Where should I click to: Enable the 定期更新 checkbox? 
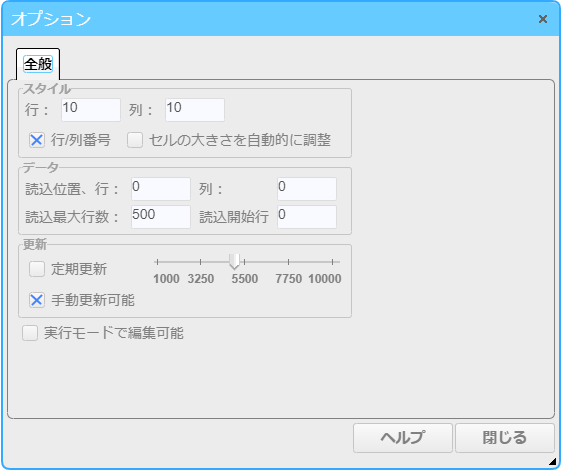click(x=37, y=269)
